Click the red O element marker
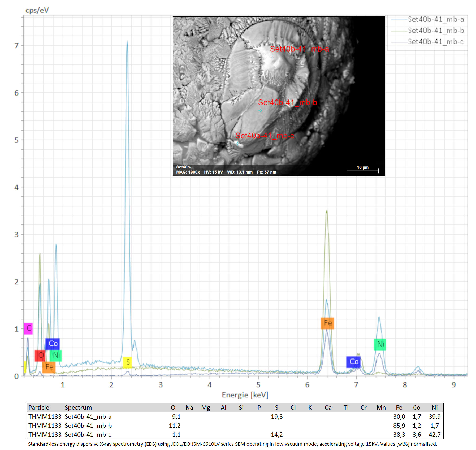Image resolution: width=476 pixels, height=450 pixels. 40,355
